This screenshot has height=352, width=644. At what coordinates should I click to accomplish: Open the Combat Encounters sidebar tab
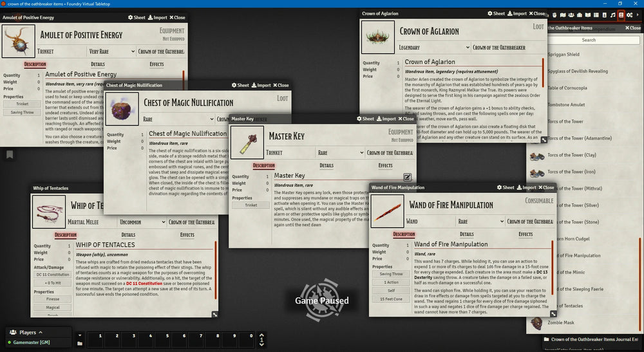point(554,15)
